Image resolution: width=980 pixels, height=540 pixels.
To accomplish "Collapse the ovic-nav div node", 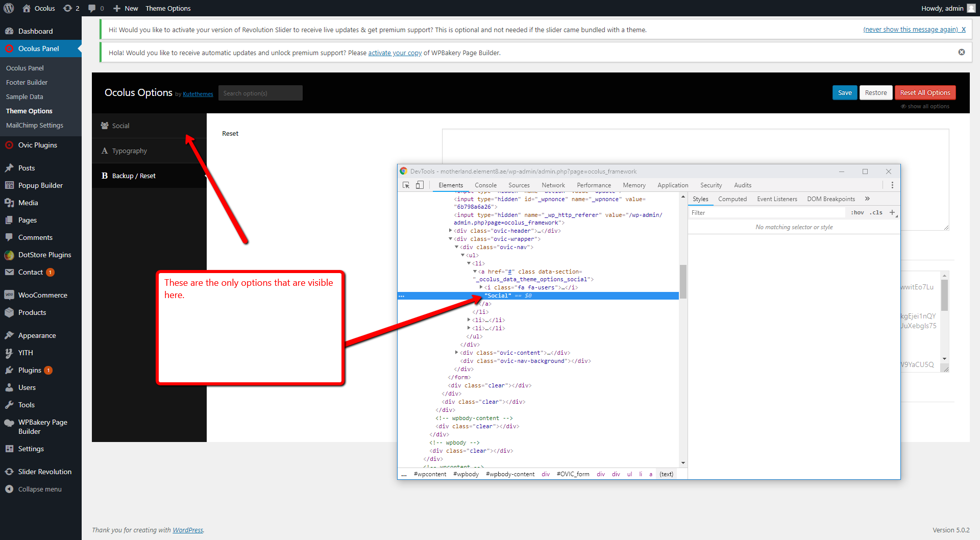I will tap(456, 247).
